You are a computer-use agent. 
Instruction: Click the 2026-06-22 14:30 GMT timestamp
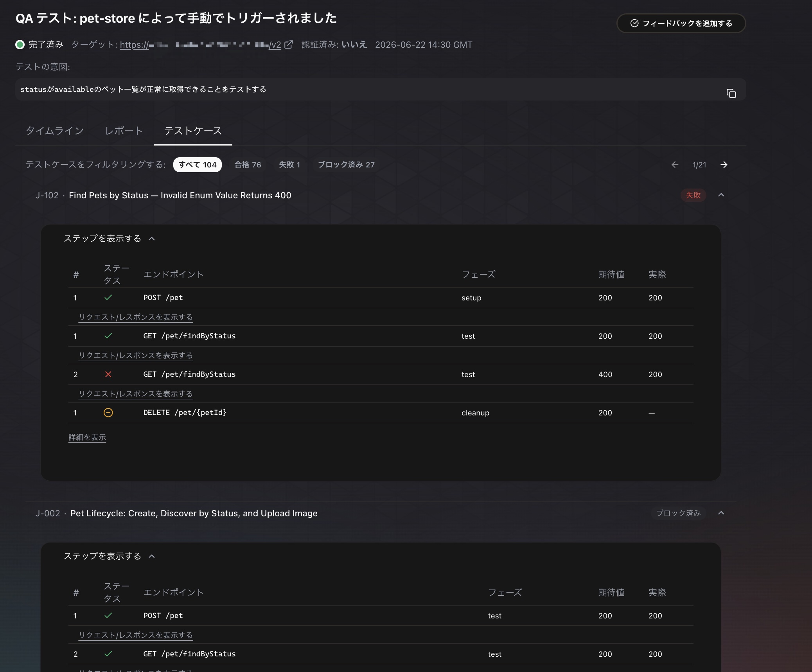point(424,45)
